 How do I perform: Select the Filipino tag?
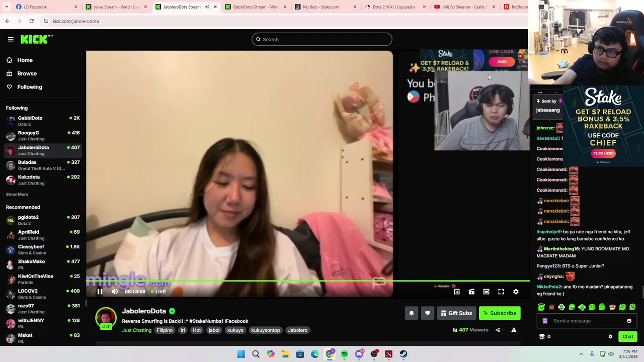tap(165, 330)
